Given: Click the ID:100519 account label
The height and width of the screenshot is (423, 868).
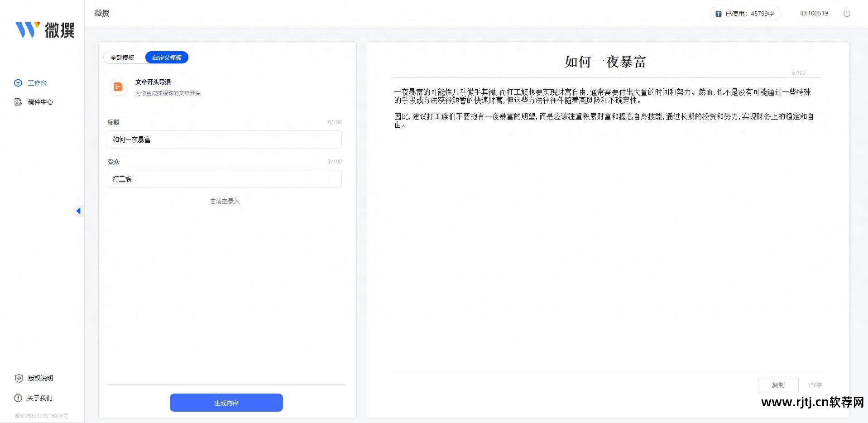Looking at the screenshot, I should pos(814,14).
